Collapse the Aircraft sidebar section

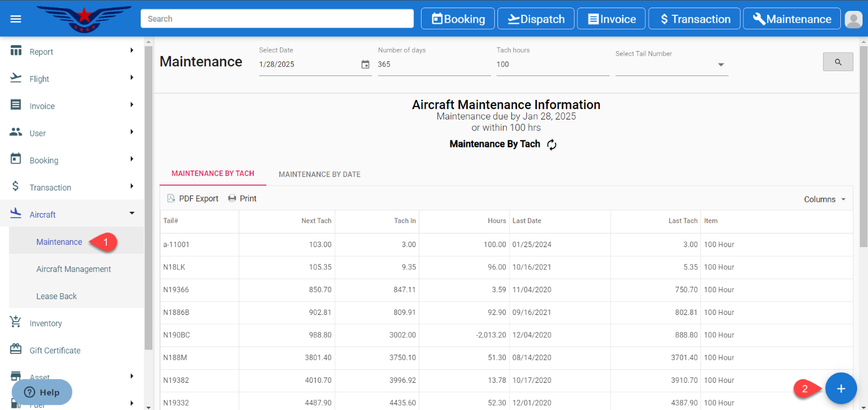click(x=131, y=213)
